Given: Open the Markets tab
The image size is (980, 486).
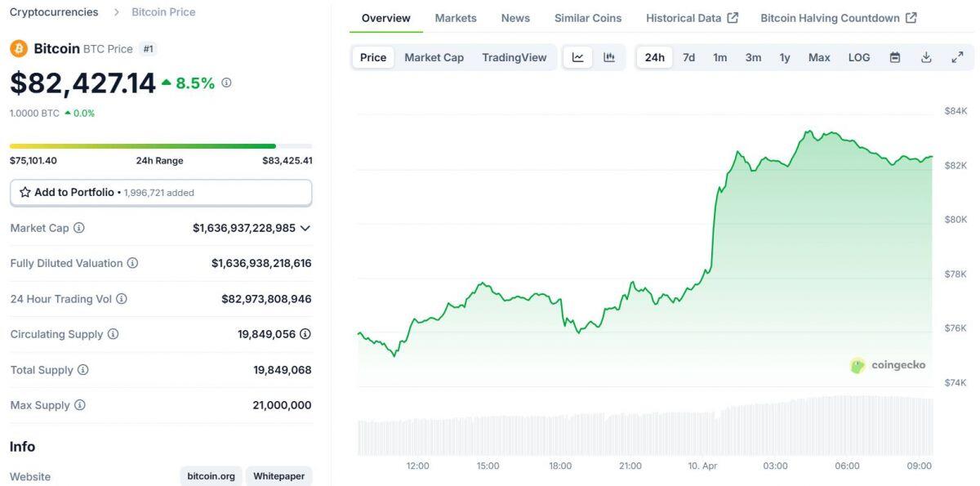Looking at the screenshot, I should (456, 18).
